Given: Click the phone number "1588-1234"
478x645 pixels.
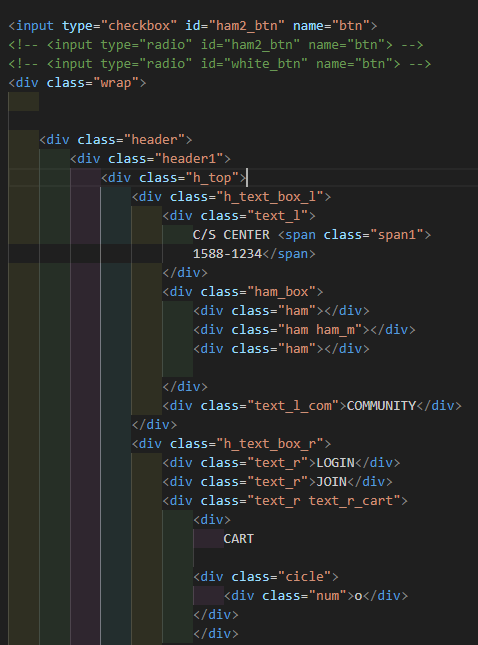Looking at the screenshot, I should coord(227,254).
